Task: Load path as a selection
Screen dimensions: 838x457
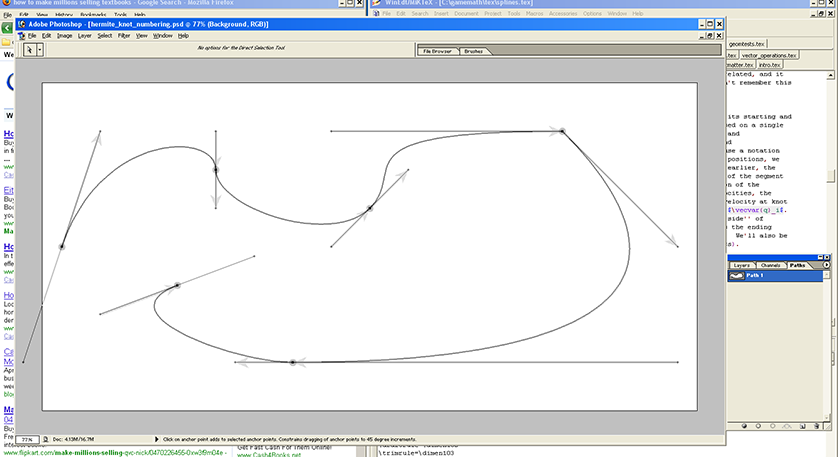Action: point(773,426)
